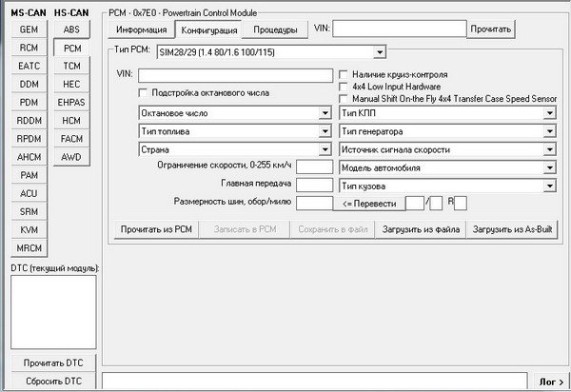The height and width of the screenshot is (392, 571).
Task: Choose the EHPAS module
Action: [71, 103]
